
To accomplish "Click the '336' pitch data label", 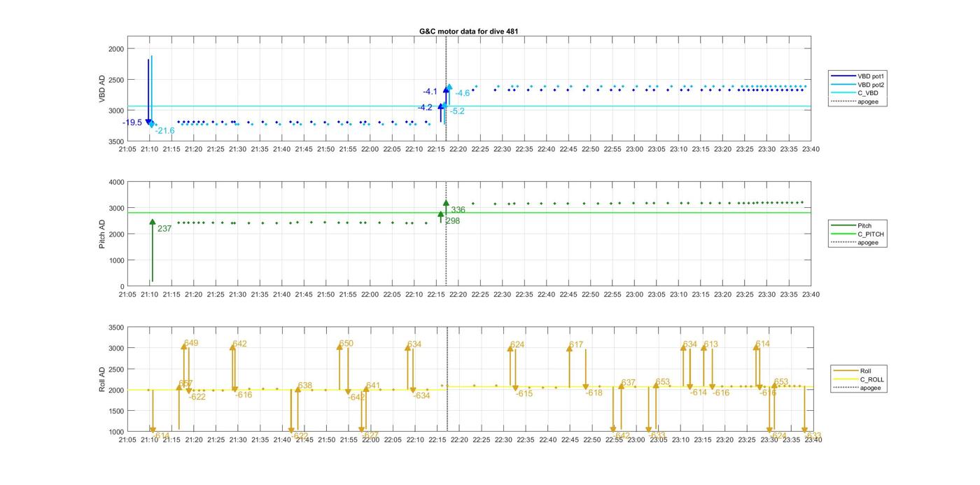I will click(x=458, y=210).
